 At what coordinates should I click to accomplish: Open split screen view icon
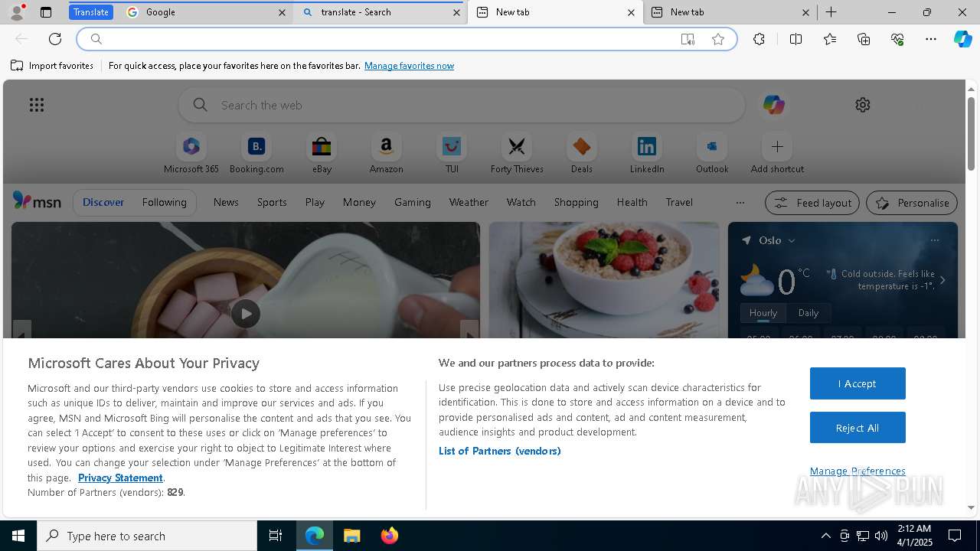click(x=795, y=40)
